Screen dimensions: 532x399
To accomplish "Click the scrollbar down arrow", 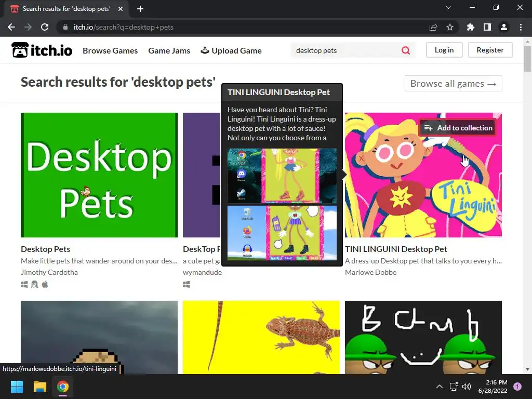I will [527, 369].
